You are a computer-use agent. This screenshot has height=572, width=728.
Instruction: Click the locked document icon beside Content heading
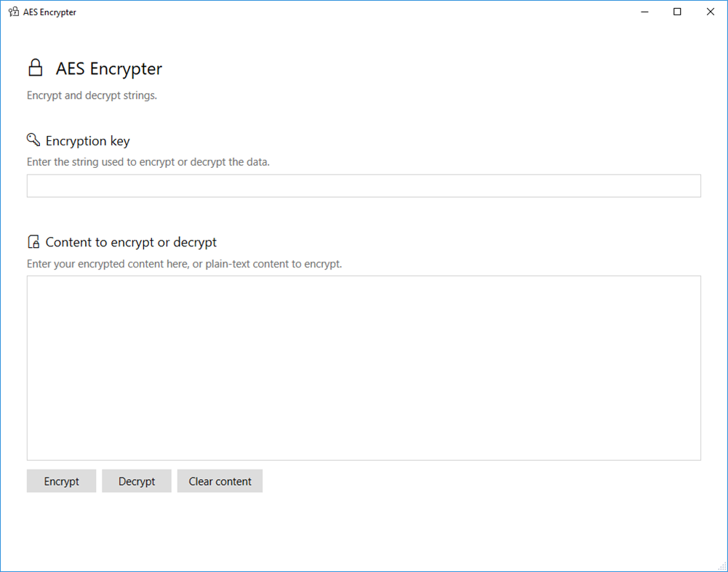[x=33, y=242]
